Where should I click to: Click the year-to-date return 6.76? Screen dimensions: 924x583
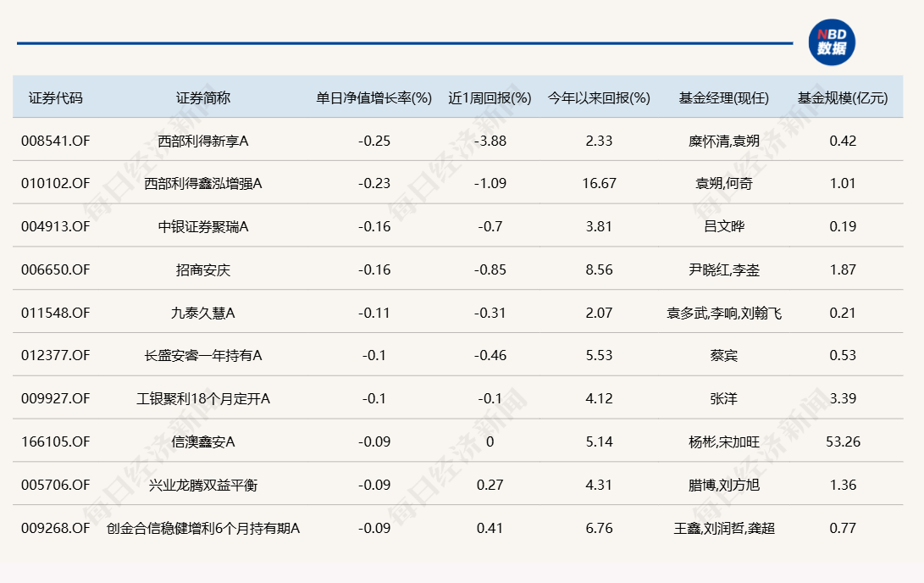click(600, 528)
